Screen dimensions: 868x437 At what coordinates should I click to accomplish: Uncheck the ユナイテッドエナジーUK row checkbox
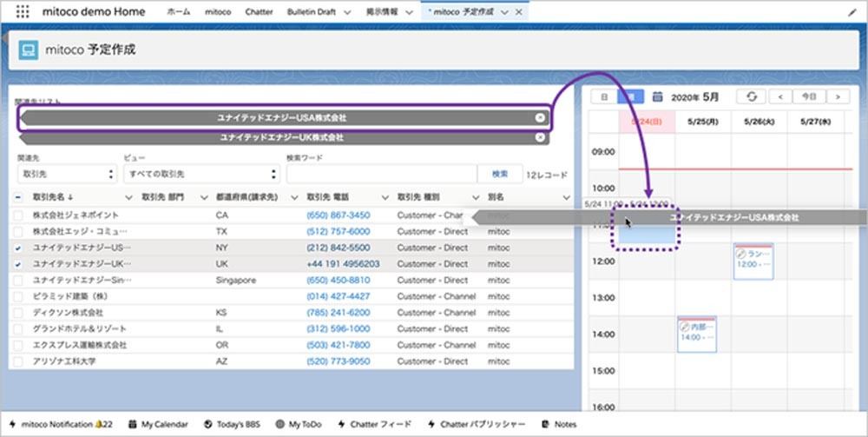(18, 263)
